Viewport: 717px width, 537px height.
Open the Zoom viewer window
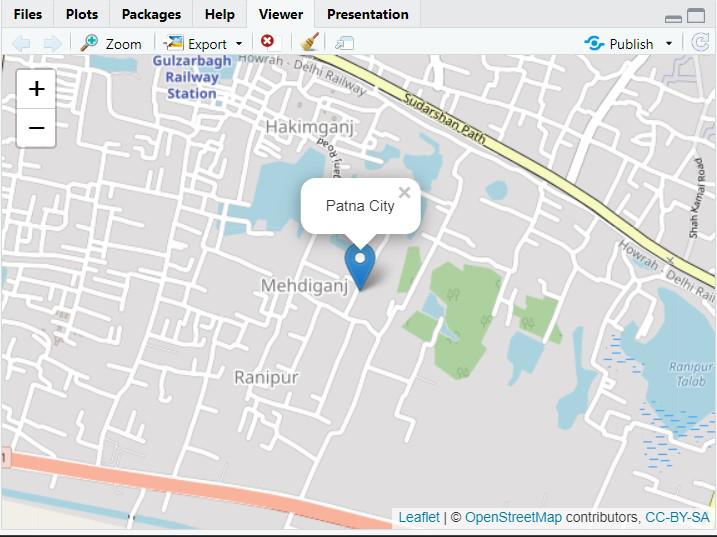pyautogui.click(x=111, y=43)
